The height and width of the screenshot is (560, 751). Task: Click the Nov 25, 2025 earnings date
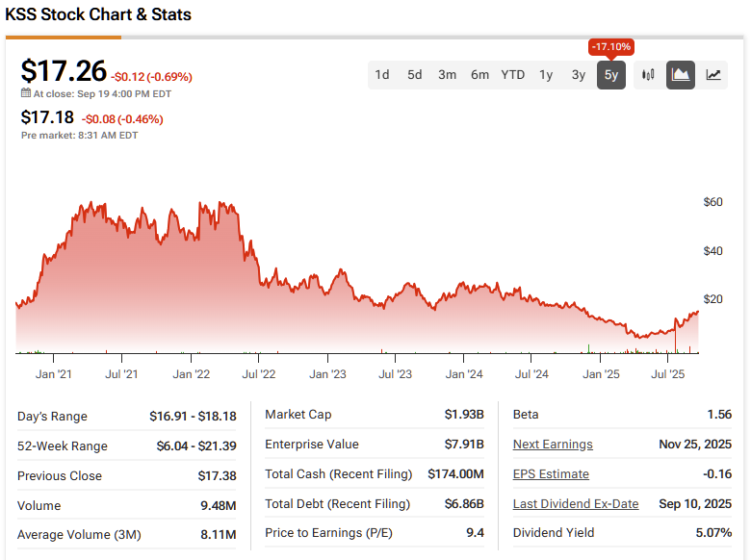point(695,445)
